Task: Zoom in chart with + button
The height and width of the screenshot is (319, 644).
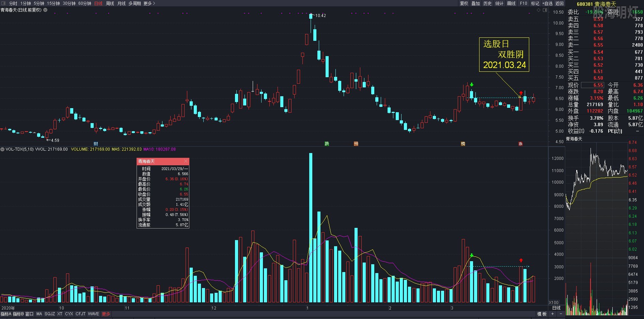Action: click(553, 314)
